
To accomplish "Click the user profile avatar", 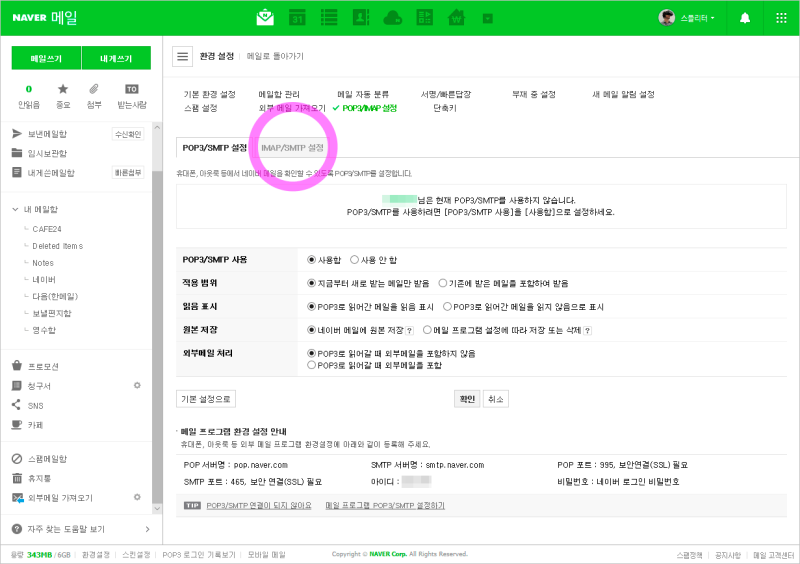I will [x=666, y=18].
